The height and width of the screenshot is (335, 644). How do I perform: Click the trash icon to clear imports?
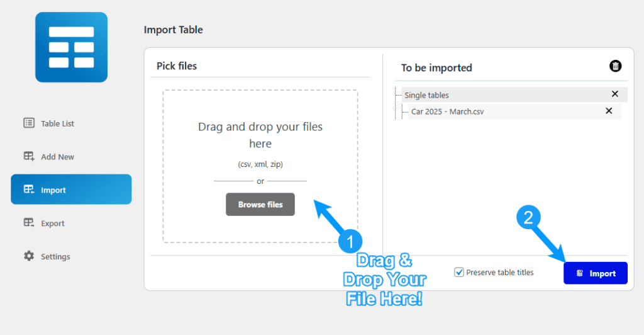(x=616, y=66)
